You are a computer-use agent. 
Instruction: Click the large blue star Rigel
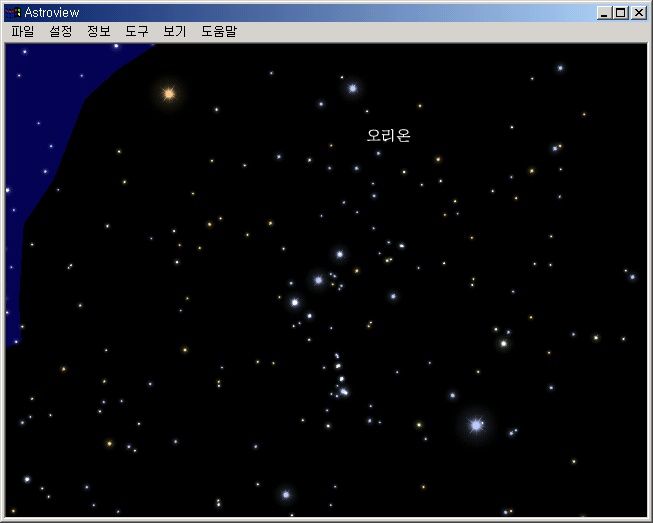pos(476,425)
